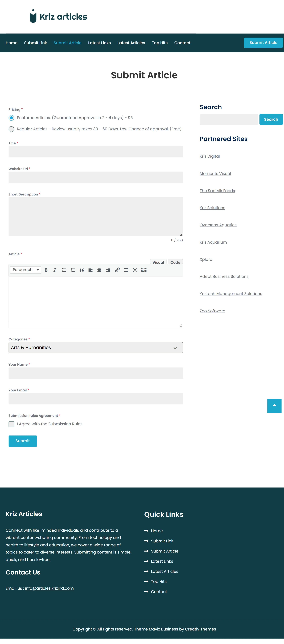Enter fullscreen editor mode

tap(135, 270)
